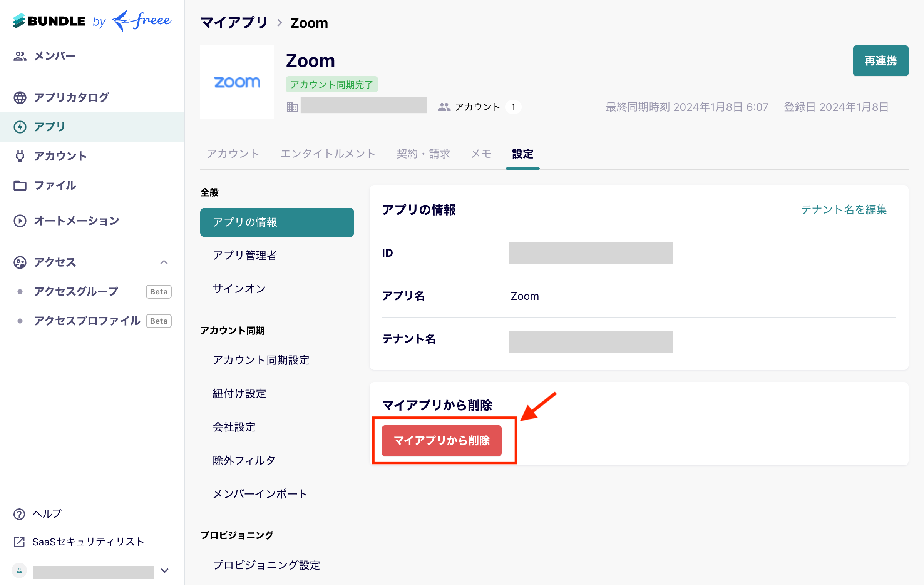The image size is (924, 585).
Task: Click the アクセス palette icon
Action: point(20,262)
